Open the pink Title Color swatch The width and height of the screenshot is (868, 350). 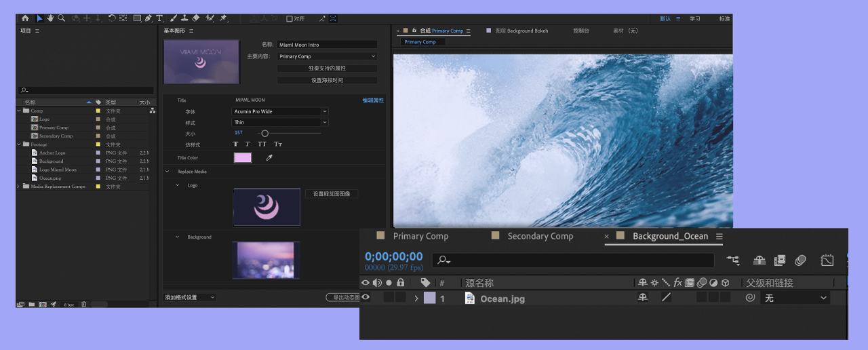pyautogui.click(x=243, y=158)
